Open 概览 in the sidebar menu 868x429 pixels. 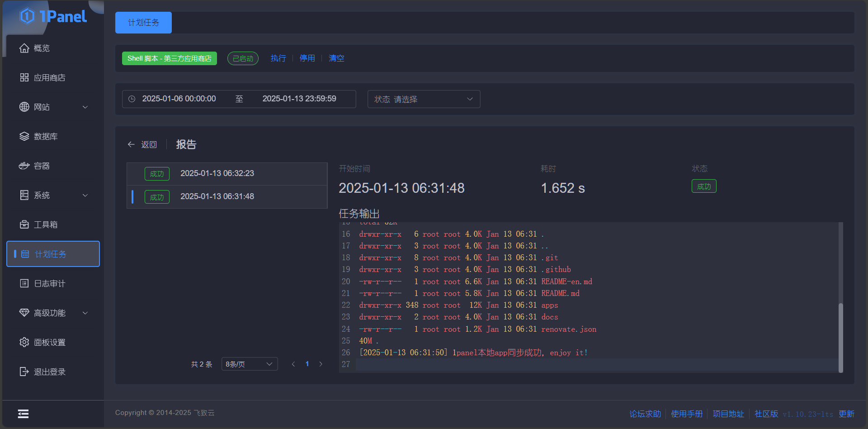53,48
